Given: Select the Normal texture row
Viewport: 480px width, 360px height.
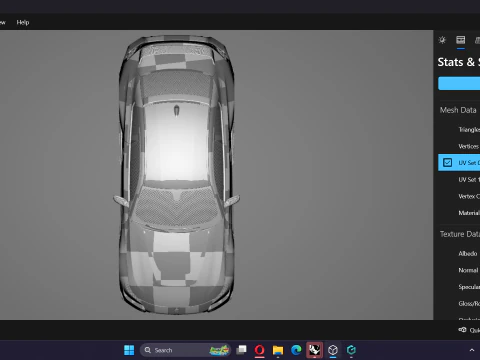Looking at the screenshot, I should (x=459, y=270).
